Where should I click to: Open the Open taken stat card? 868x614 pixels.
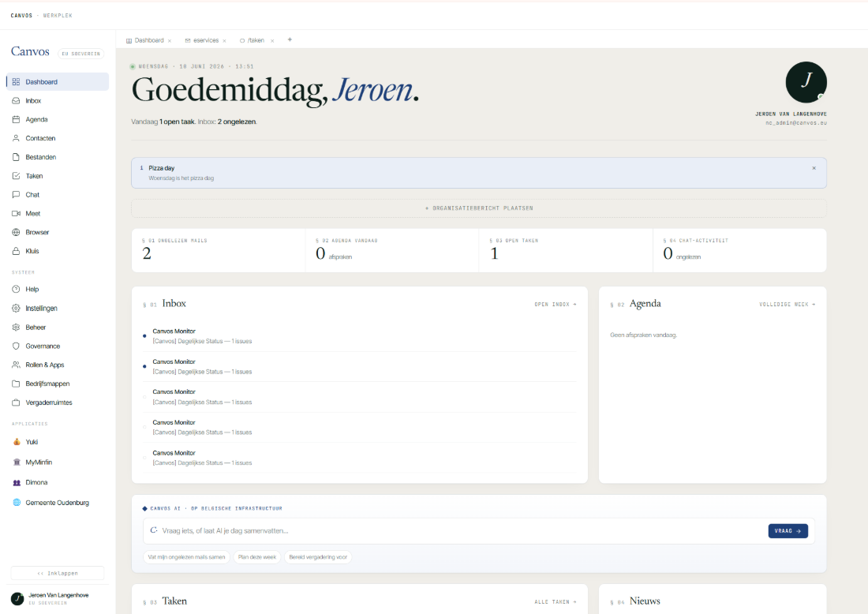tap(566, 250)
